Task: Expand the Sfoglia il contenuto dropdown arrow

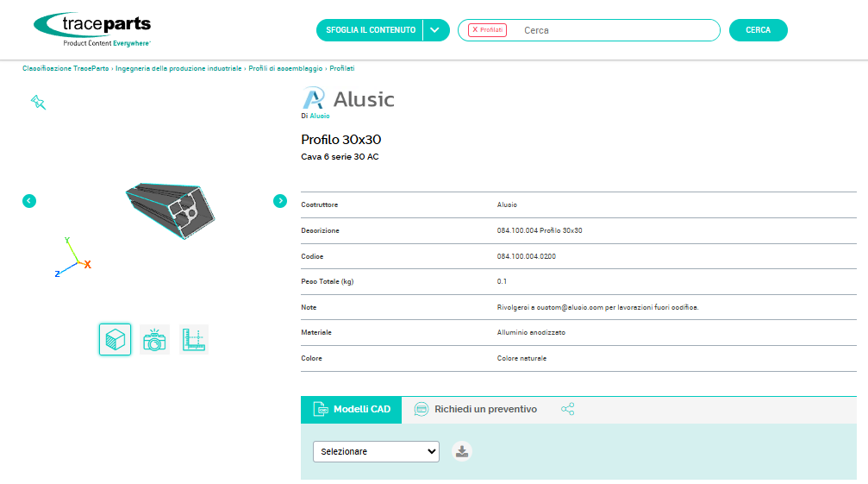Action: [x=435, y=30]
